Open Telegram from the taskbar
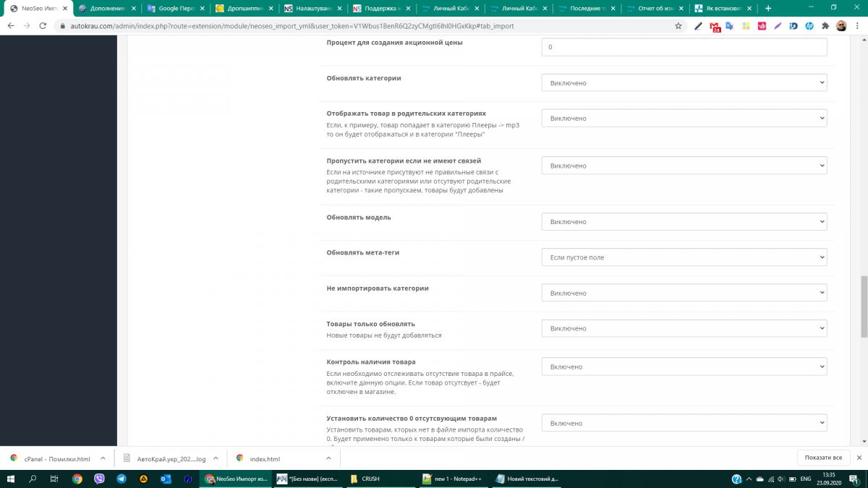 [121, 479]
